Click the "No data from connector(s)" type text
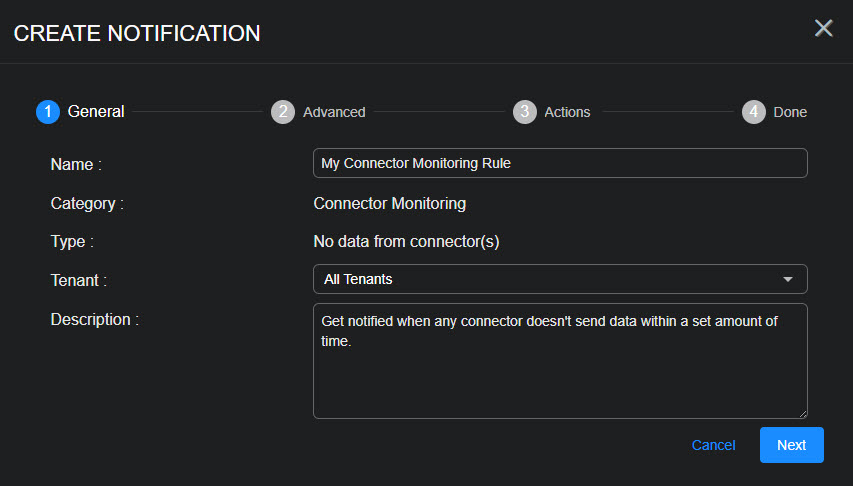 point(406,241)
